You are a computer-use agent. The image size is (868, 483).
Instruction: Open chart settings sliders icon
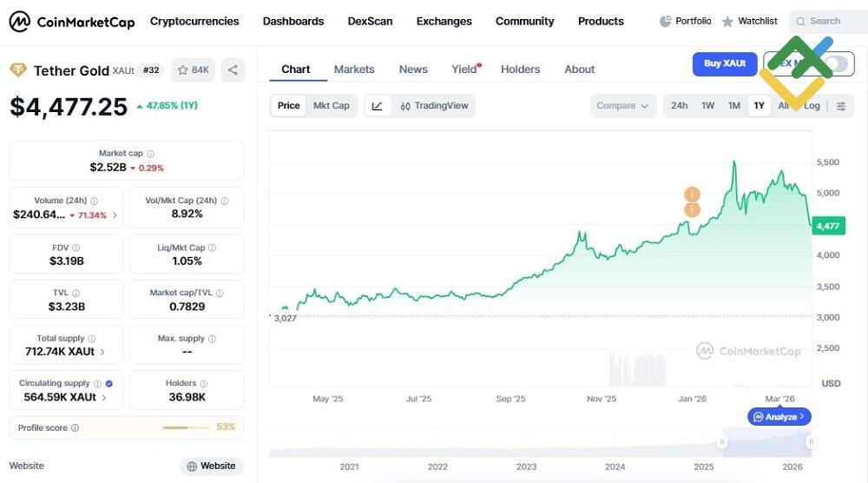click(841, 106)
